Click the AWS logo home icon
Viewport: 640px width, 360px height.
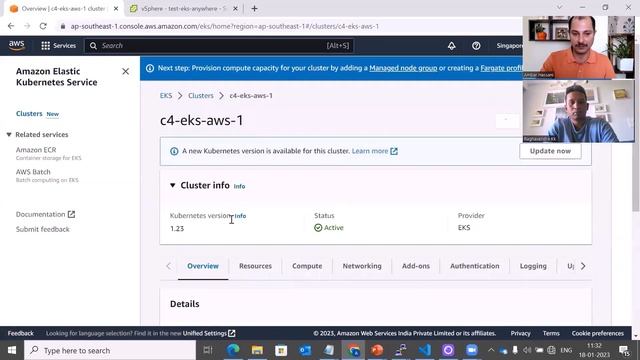click(16, 45)
